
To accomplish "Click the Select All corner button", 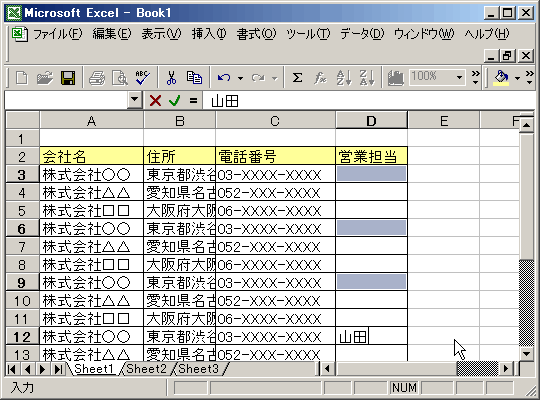I will (x=22, y=121).
